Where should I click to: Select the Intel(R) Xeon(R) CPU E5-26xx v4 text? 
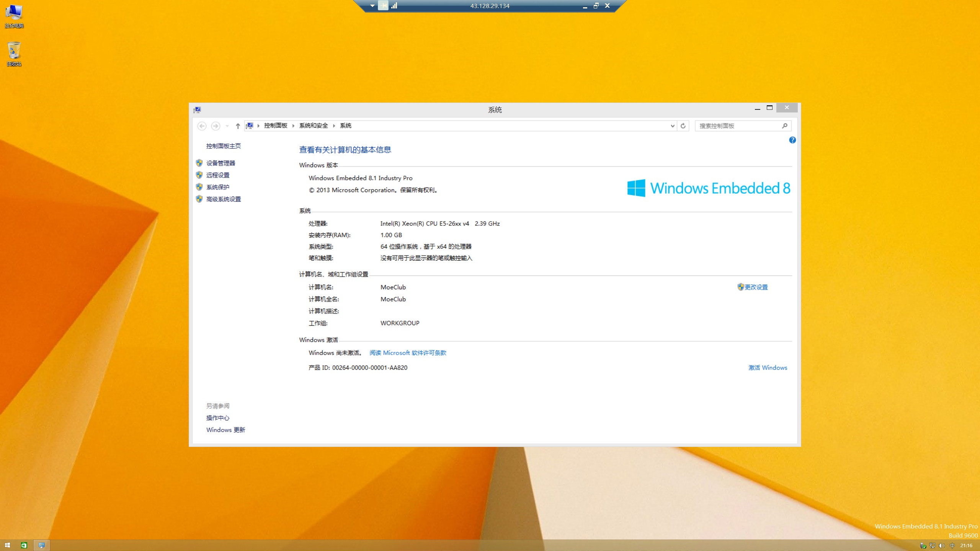[425, 223]
